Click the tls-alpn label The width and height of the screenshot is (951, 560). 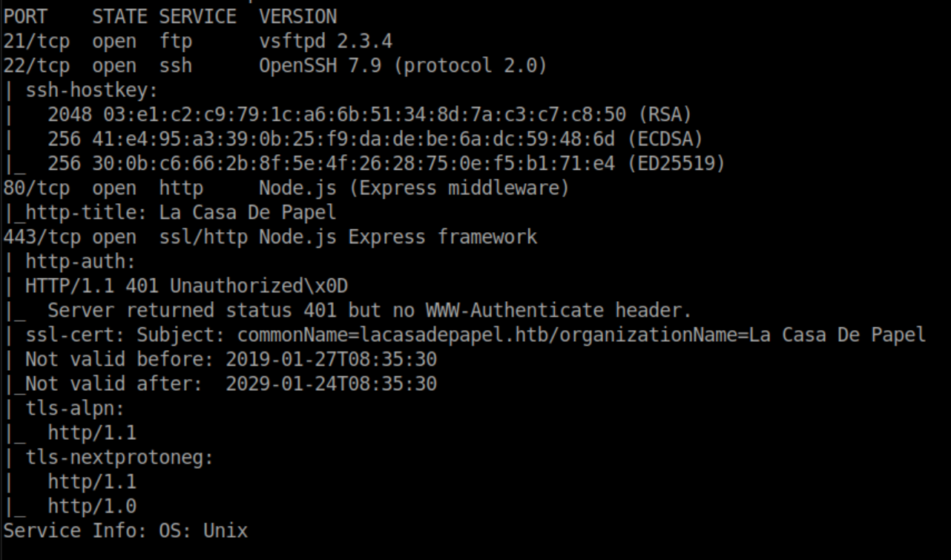click(64, 408)
